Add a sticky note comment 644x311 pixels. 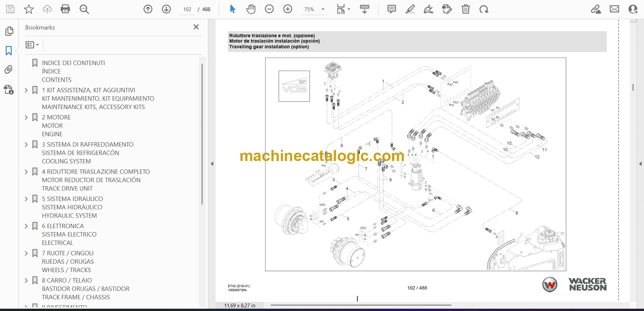point(391,9)
